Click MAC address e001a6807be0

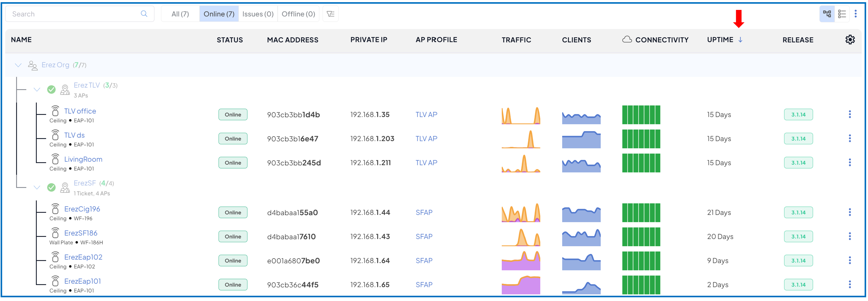293,260
